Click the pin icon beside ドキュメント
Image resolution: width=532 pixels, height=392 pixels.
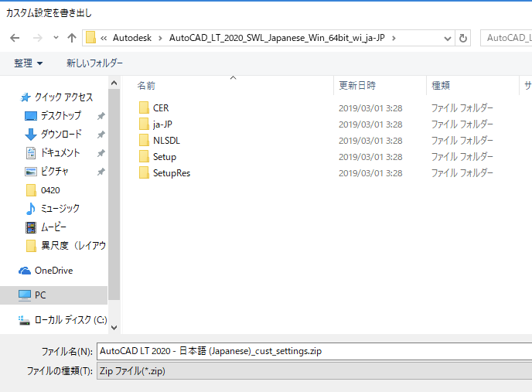(101, 153)
